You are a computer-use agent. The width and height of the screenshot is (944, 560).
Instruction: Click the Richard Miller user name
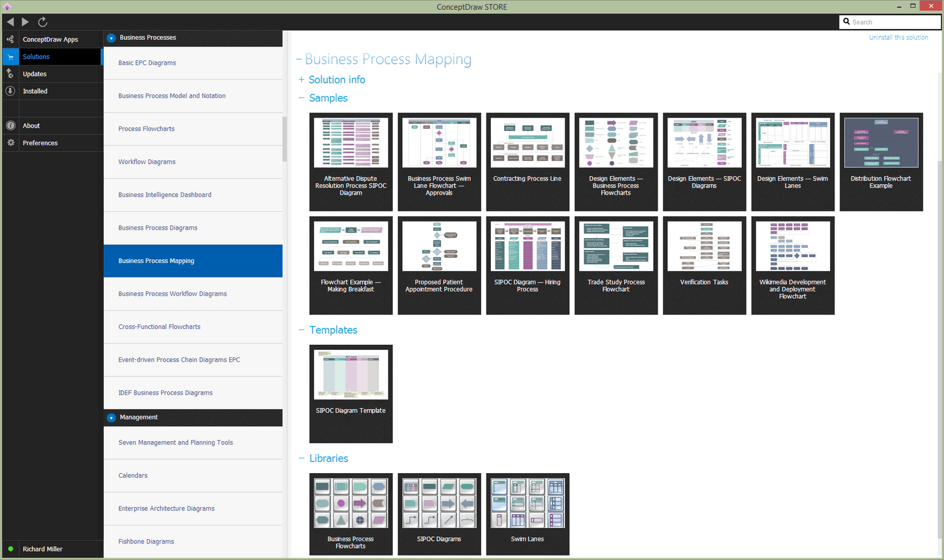[x=43, y=549]
